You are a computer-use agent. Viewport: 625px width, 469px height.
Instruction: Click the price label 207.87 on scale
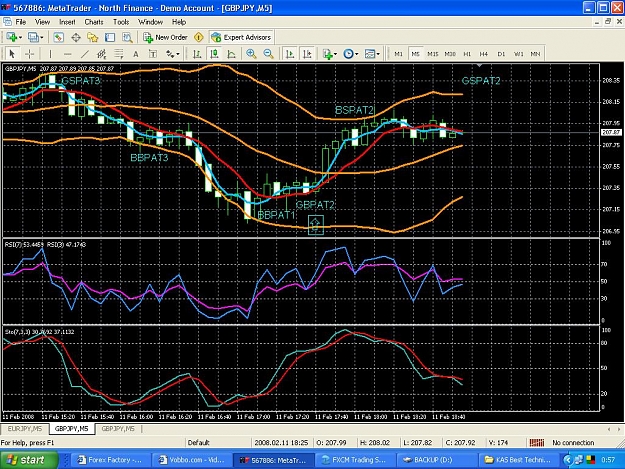click(x=611, y=132)
